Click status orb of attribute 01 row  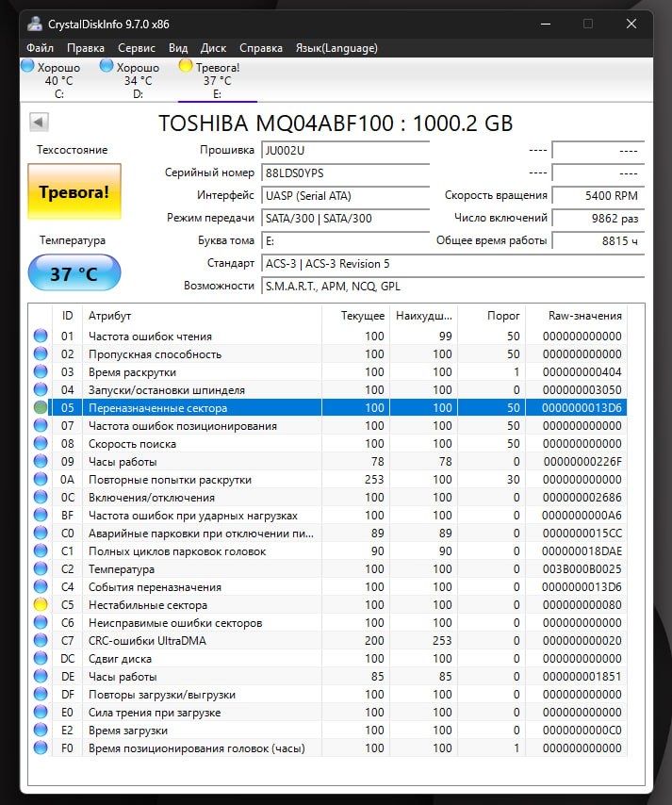(41, 336)
